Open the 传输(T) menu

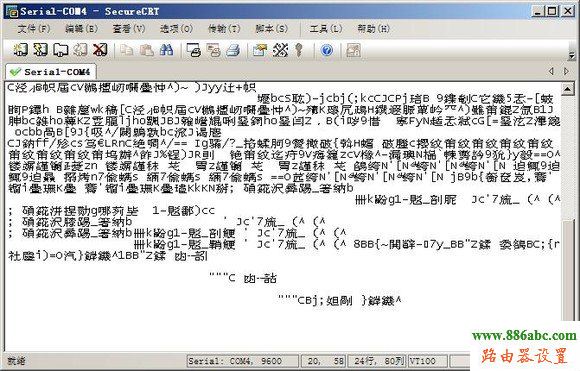coord(224,29)
